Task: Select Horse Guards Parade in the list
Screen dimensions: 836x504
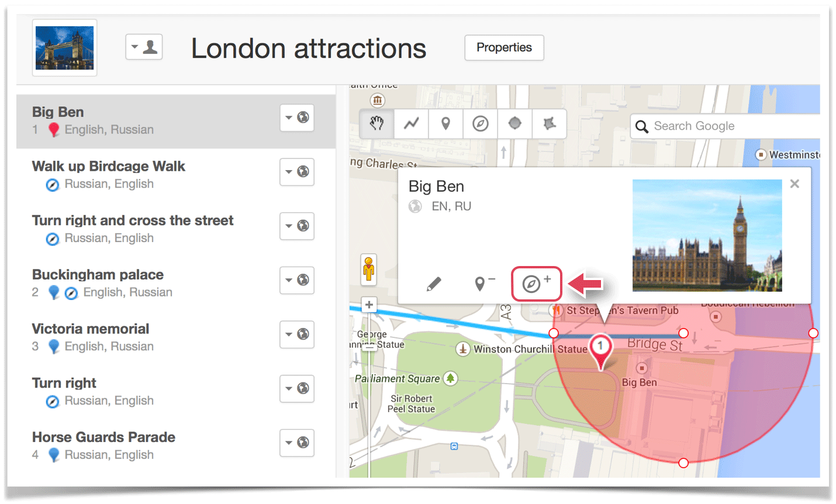Action: pyautogui.click(x=176, y=446)
